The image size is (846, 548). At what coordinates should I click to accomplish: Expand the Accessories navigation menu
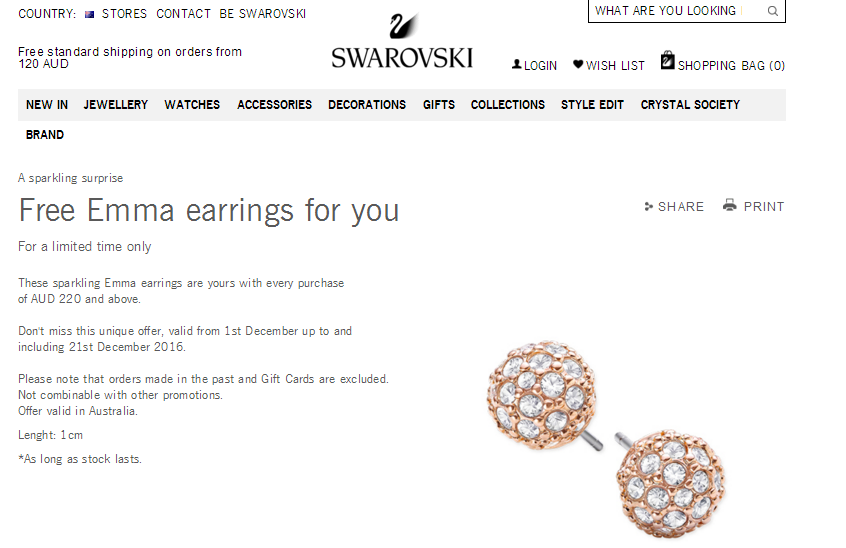(274, 105)
